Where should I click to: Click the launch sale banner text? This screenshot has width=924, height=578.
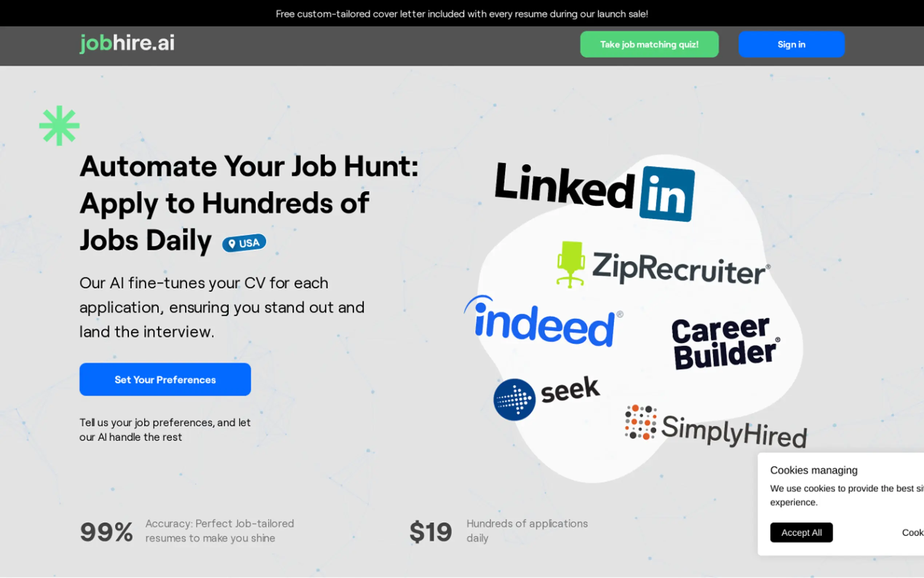[x=462, y=14]
